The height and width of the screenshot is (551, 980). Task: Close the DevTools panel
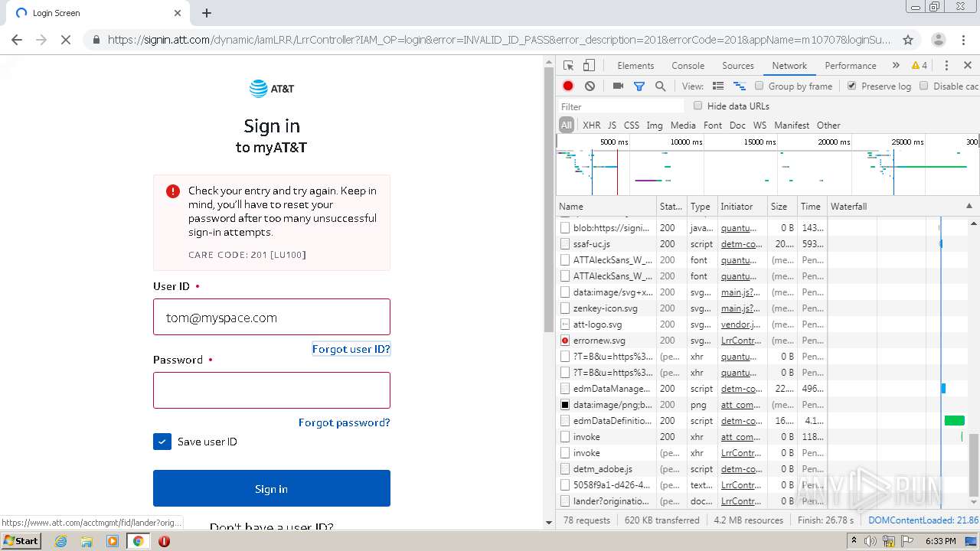(968, 66)
